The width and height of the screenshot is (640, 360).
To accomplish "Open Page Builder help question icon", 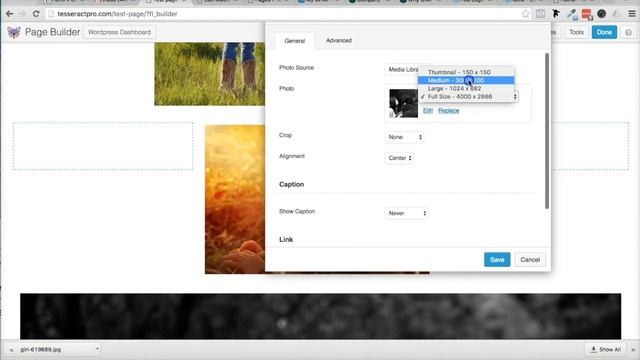I will pos(628,32).
